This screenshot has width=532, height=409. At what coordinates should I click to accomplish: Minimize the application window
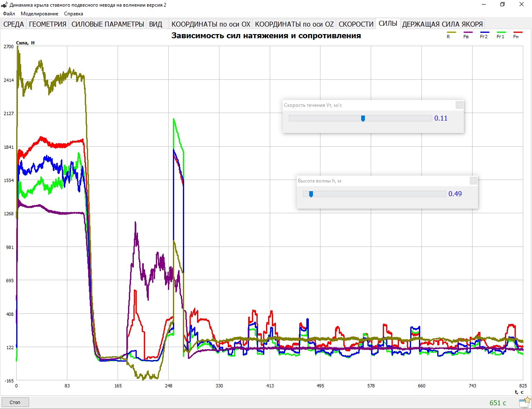click(484, 5)
